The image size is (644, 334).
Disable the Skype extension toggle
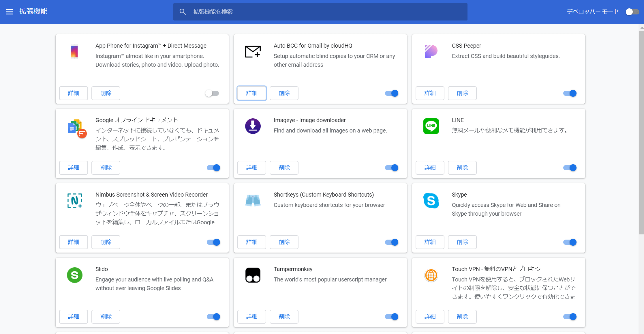pyautogui.click(x=570, y=242)
